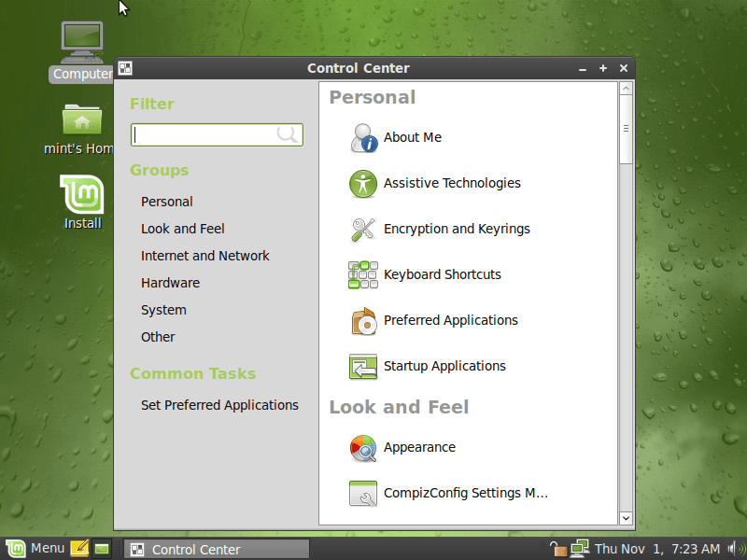
Task: Click Set Preferred Applications task
Action: pos(219,405)
